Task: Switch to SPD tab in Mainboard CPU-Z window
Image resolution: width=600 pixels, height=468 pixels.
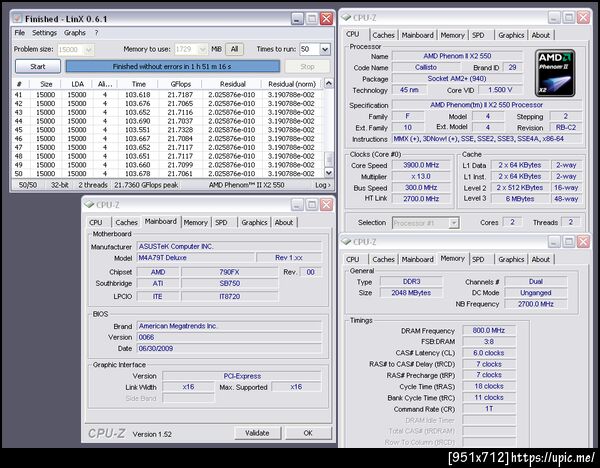Action: point(221,222)
